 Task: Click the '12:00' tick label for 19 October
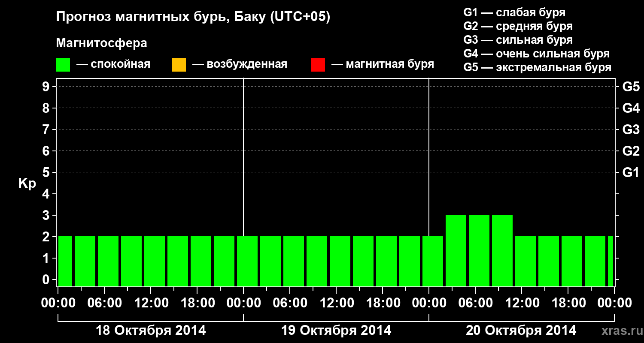(336, 303)
